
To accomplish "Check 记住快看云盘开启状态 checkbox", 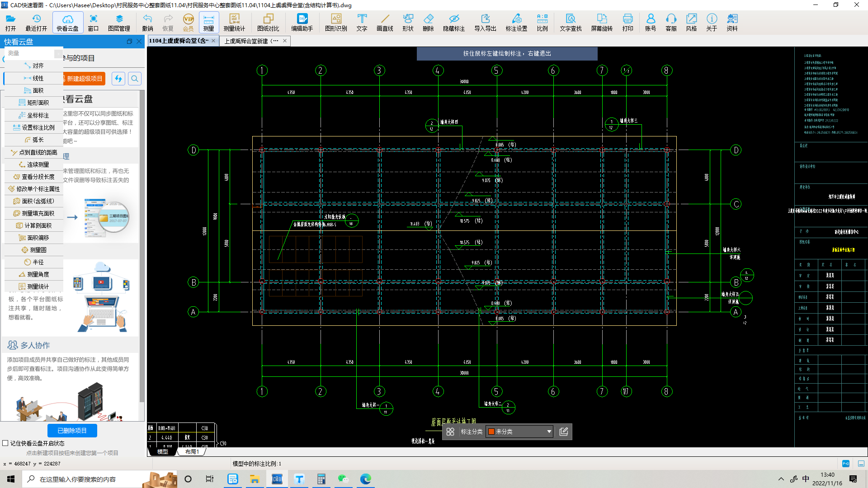I will pyautogui.click(x=5, y=443).
